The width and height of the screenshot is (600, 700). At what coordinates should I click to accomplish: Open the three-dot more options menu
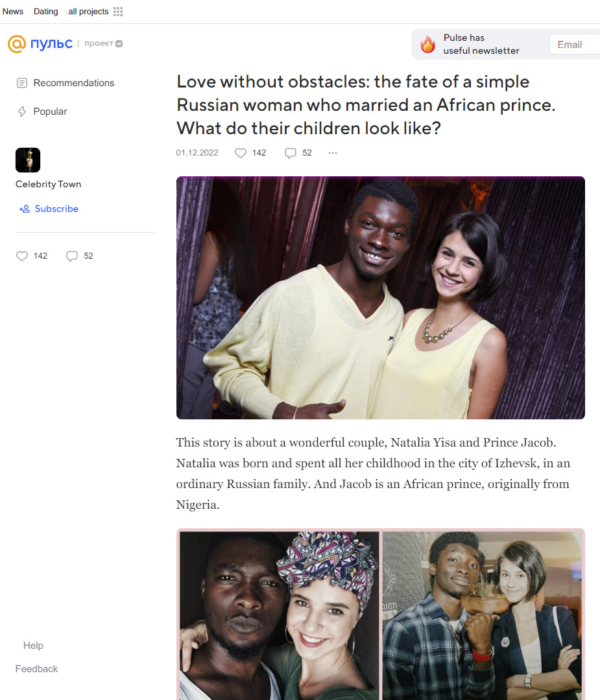[333, 153]
